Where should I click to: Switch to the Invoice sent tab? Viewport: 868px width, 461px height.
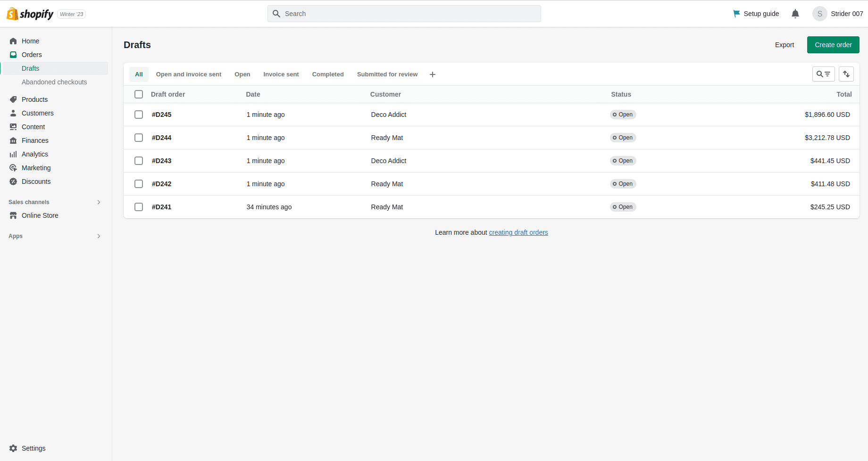click(281, 74)
